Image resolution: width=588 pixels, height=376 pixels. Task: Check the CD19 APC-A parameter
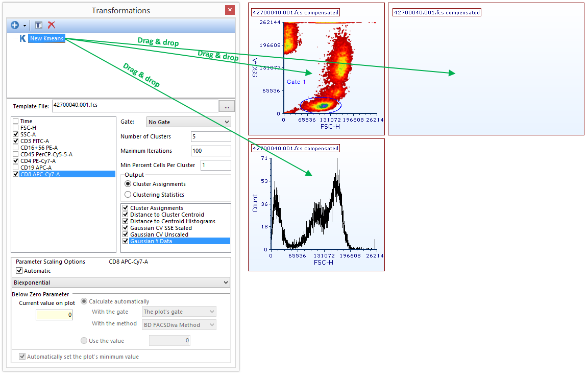(x=16, y=168)
